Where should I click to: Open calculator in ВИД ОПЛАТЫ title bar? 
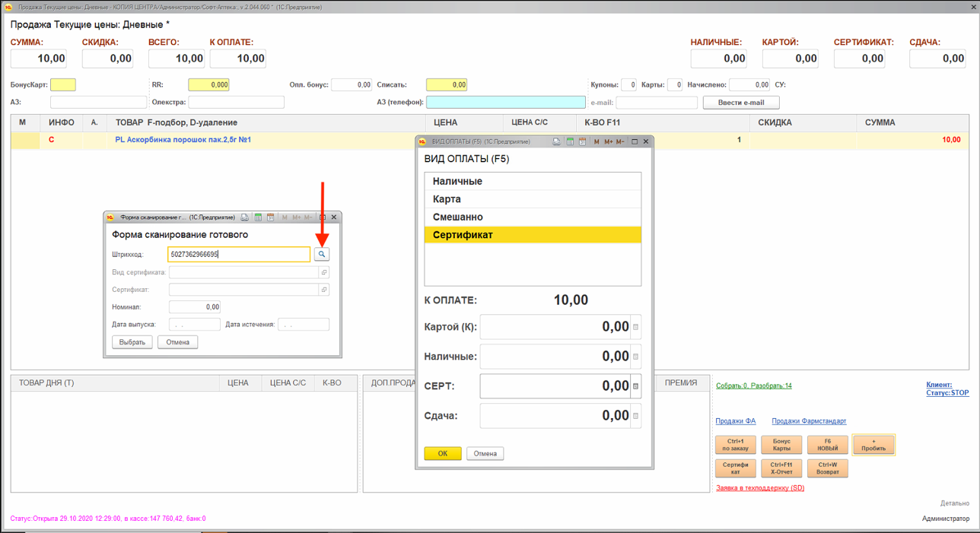(570, 141)
